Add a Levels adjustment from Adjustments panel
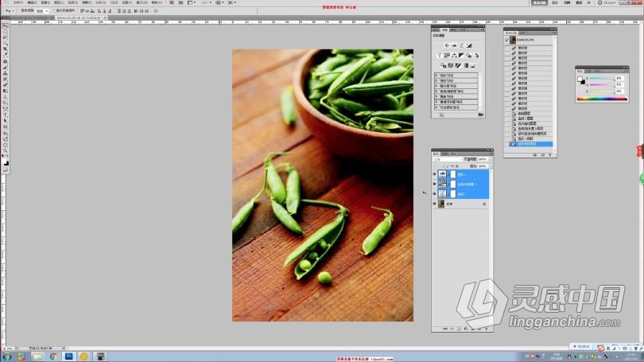 tap(454, 45)
